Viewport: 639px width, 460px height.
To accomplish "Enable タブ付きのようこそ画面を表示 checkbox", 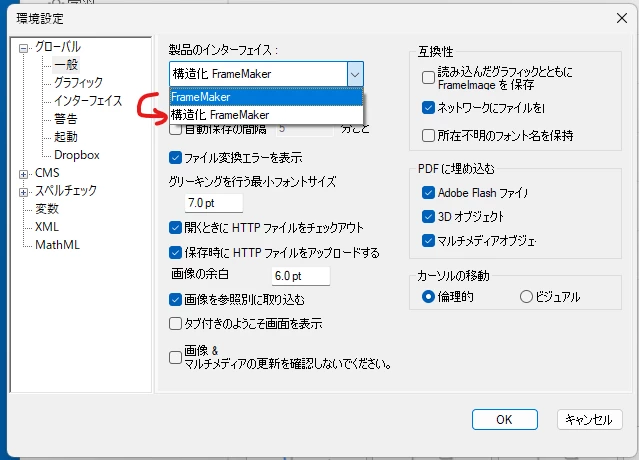I will coord(175,324).
